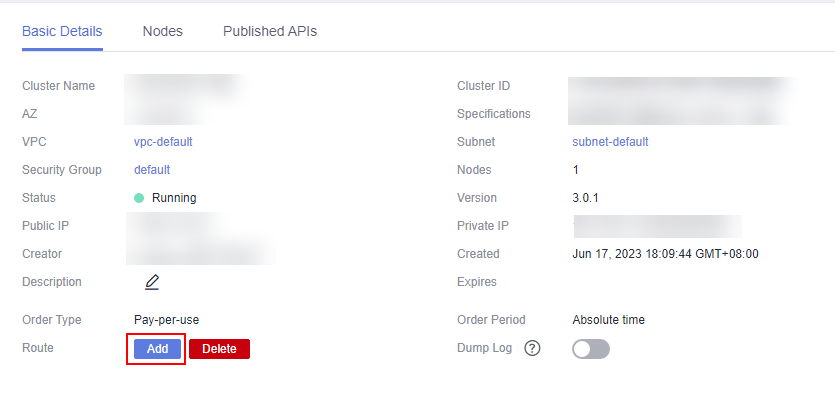Screen dimensions: 835x393
Task: Click the Delete route button
Action: [219, 349]
